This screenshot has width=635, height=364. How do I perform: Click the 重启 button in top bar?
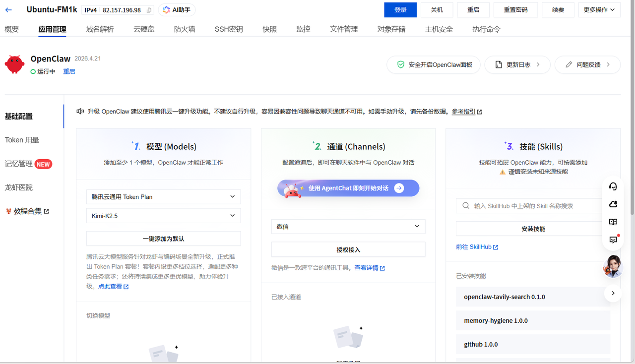(x=473, y=10)
